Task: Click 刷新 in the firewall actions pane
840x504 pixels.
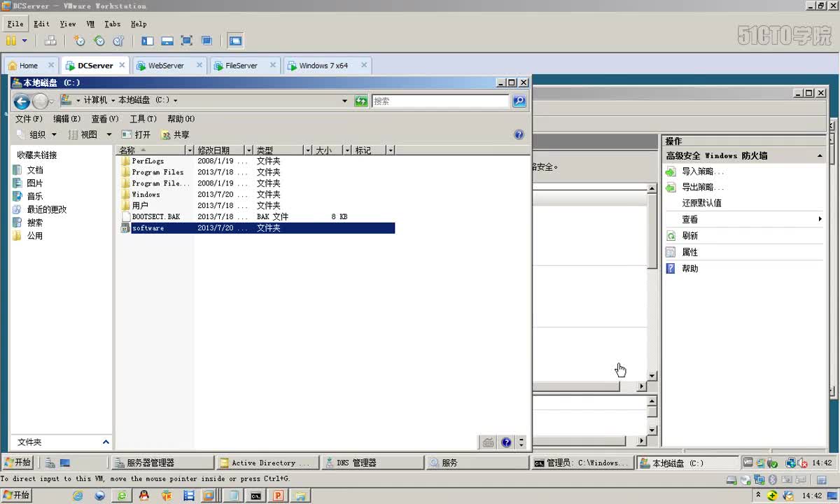Action: (689, 236)
